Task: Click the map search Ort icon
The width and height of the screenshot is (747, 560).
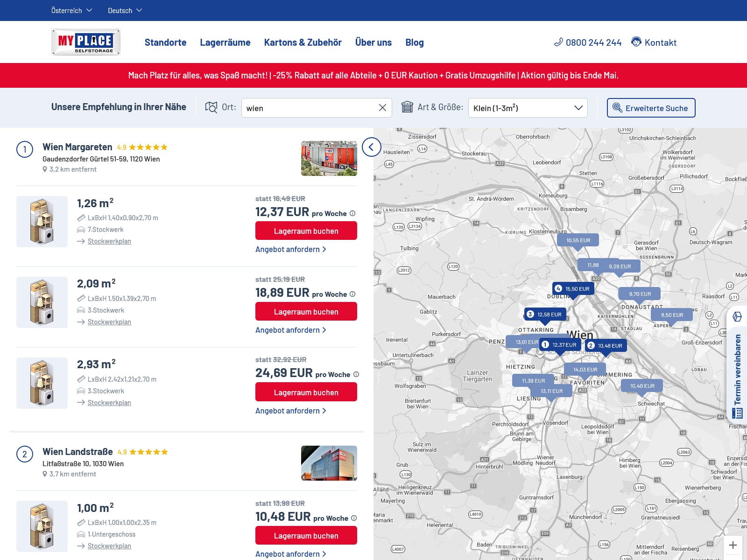Action: (211, 107)
